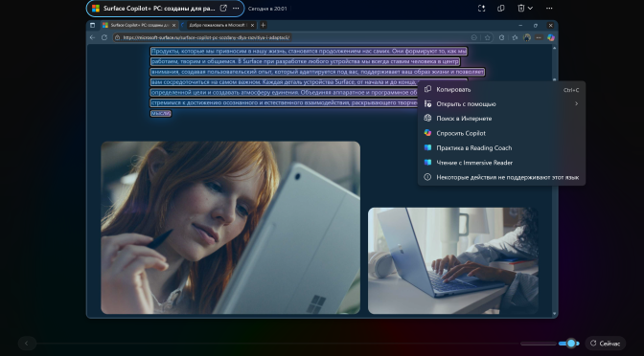Viewport: 644px width, 356px height.
Task: Click the Copilot logo icon in context menu
Action: click(x=427, y=133)
